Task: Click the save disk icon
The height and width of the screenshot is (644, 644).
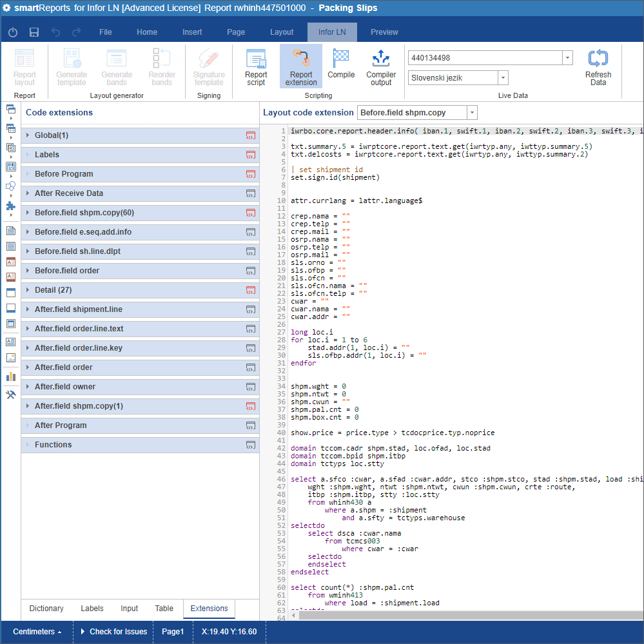Action: [34, 32]
